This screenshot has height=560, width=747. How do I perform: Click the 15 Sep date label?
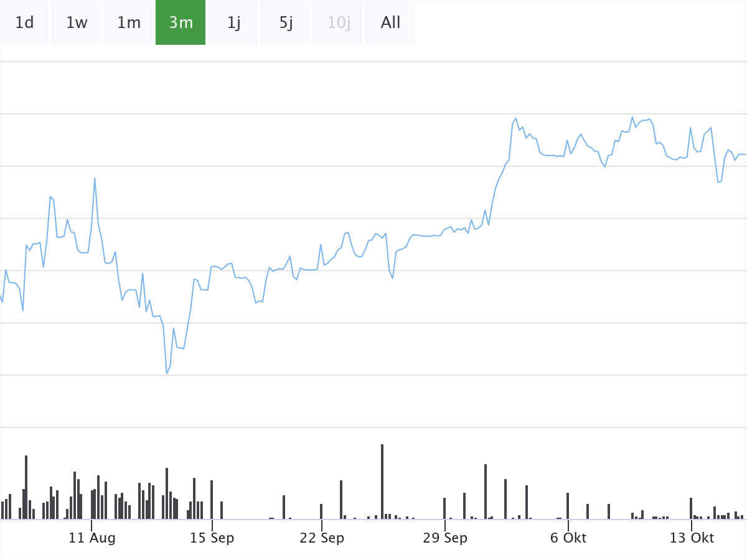tap(212, 538)
